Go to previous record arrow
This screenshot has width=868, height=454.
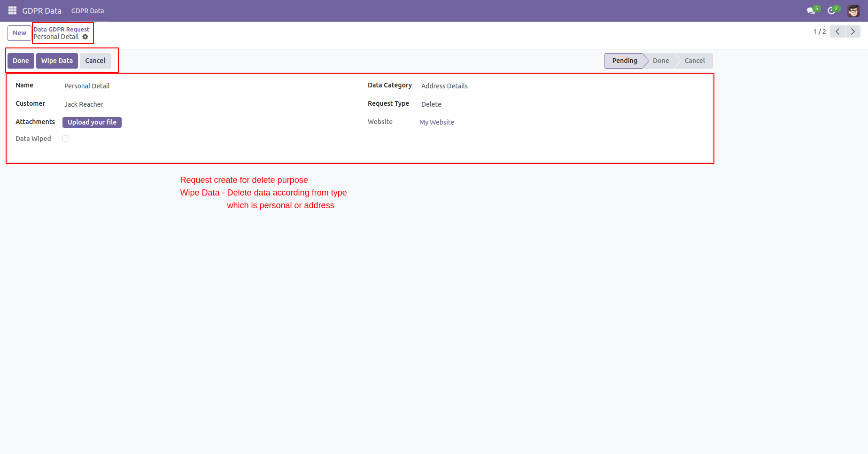pos(837,31)
